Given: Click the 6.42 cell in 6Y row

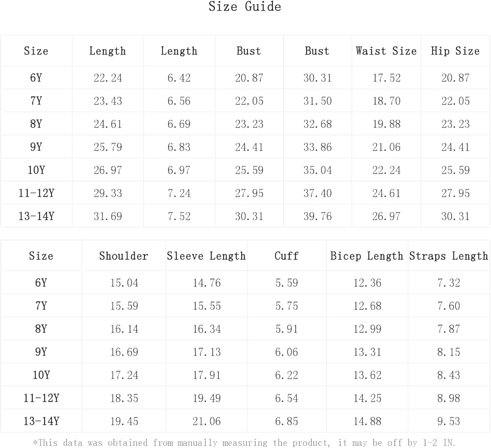Looking at the screenshot, I should click(x=179, y=78).
